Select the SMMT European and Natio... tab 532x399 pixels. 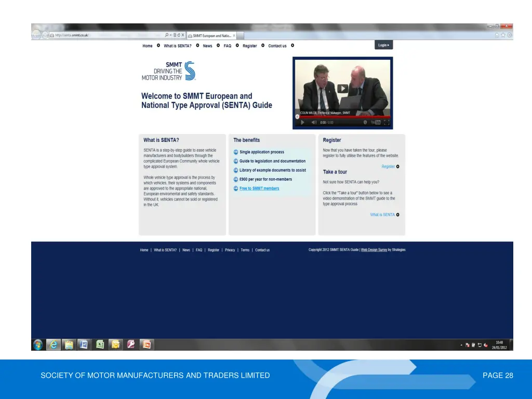click(x=210, y=35)
